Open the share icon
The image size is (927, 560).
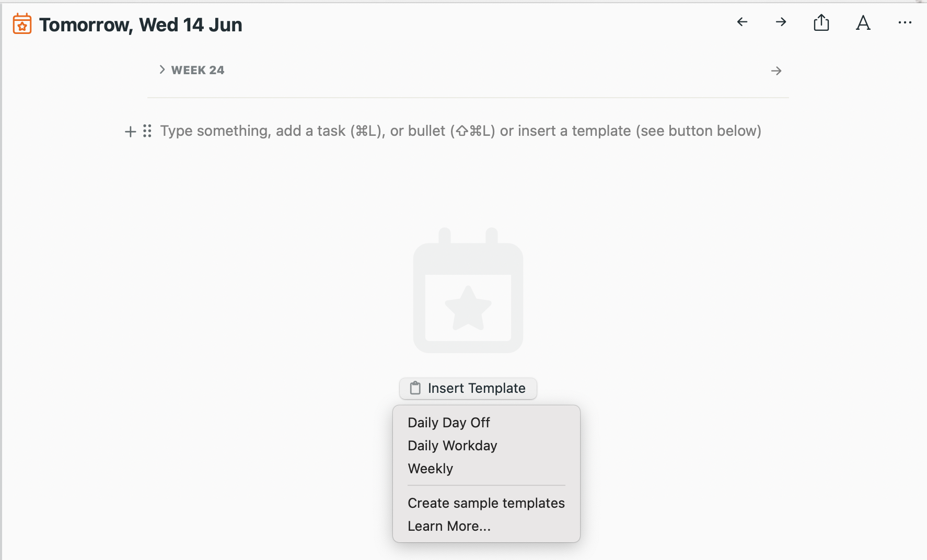coord(821,22)
